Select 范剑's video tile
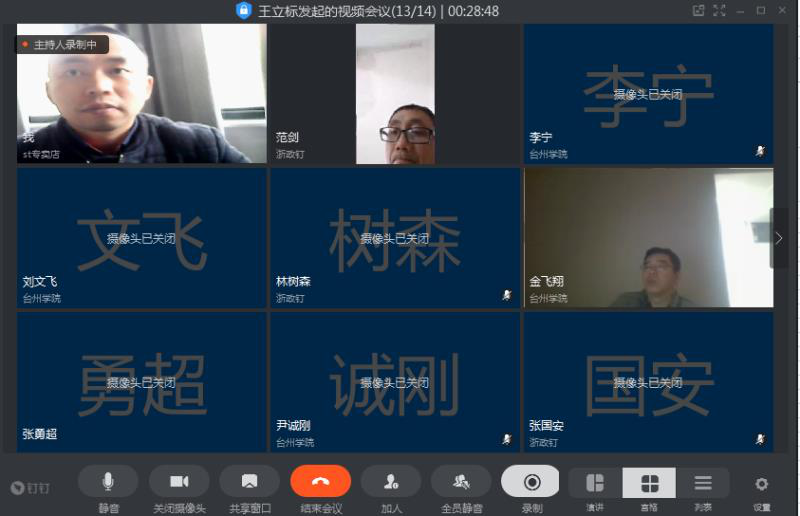 (394, 93)
